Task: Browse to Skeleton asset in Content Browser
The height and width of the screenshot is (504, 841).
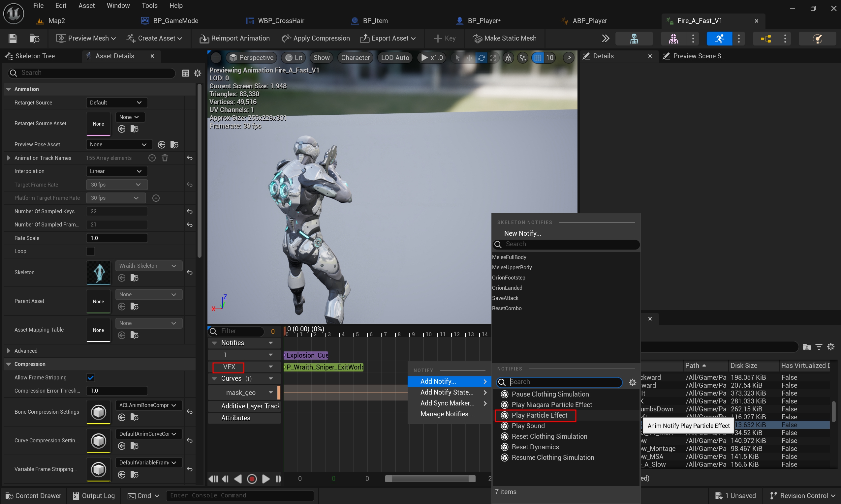Action: click(135, 278)
